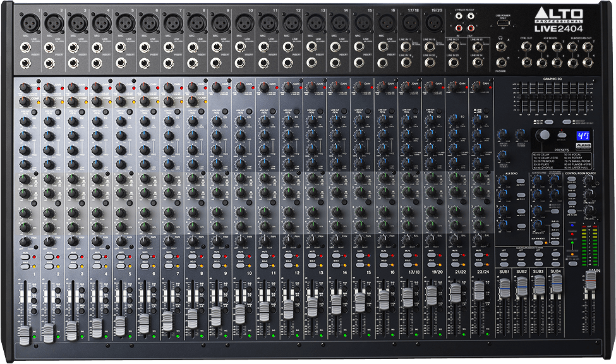Adjust channel 1 PAN knob
Viewport: 616px width, 364px height.
(x=25, y=241)
